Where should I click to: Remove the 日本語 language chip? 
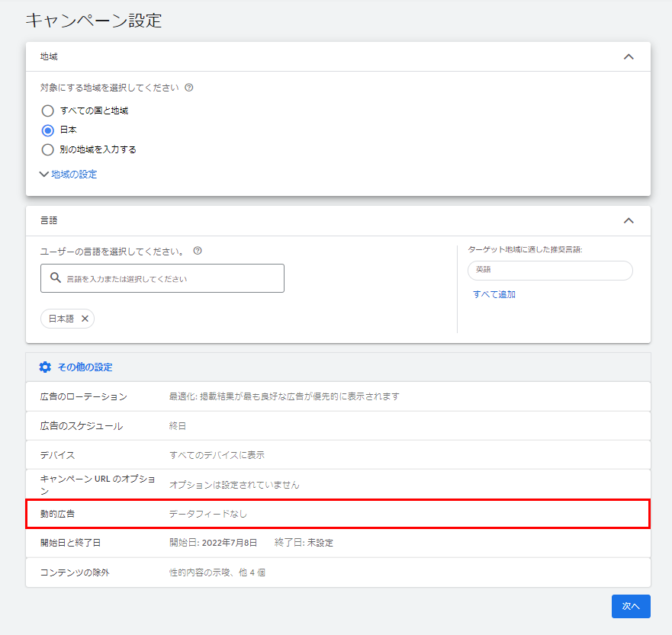(85, 319)
